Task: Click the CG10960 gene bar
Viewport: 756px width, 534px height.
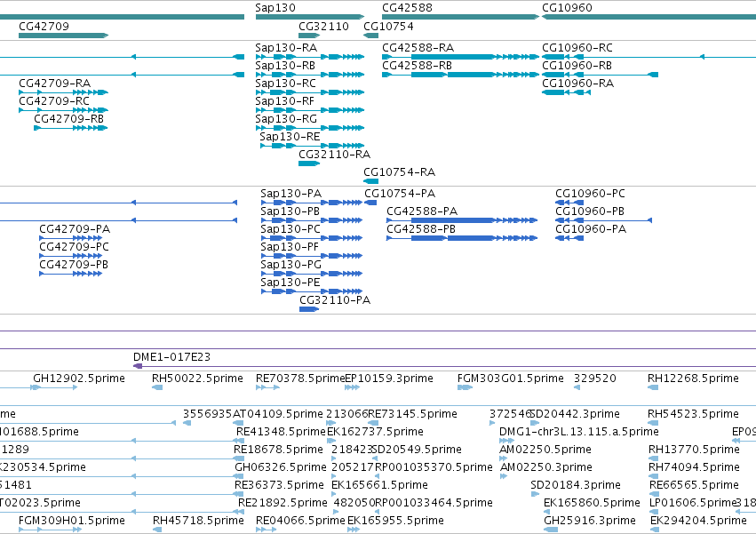Action: point(649,18)
